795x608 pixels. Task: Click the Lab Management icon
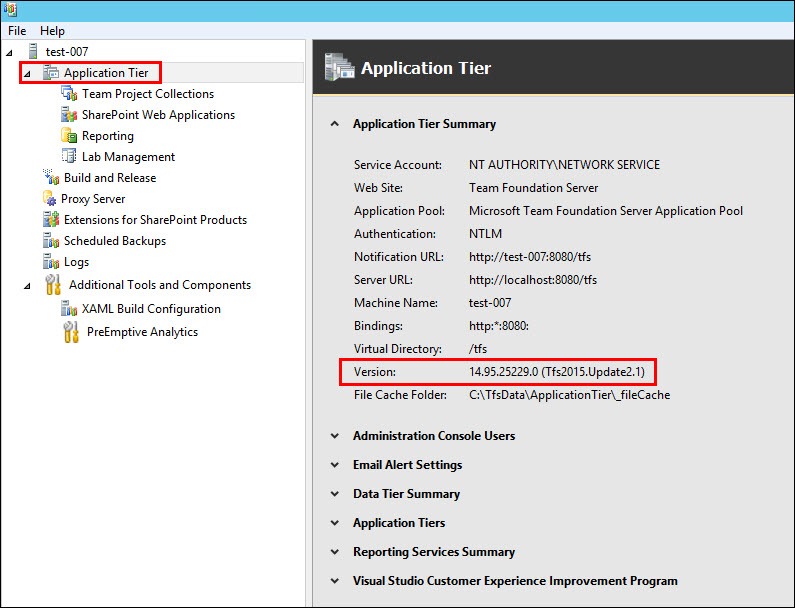tap(69, 157)
